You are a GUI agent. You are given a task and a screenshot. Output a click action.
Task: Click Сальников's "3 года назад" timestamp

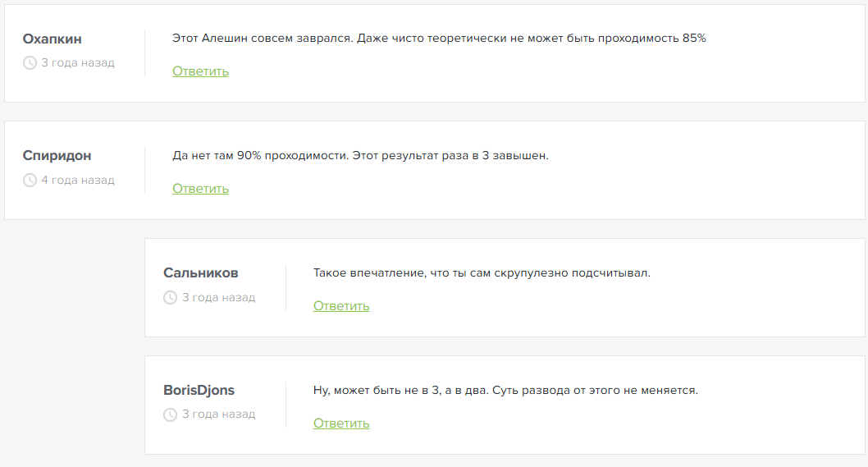pos(218,297)
